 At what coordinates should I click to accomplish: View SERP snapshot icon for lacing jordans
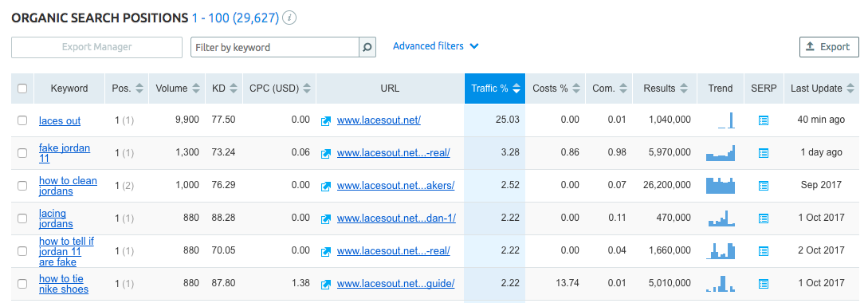click(x=764, y=218)
